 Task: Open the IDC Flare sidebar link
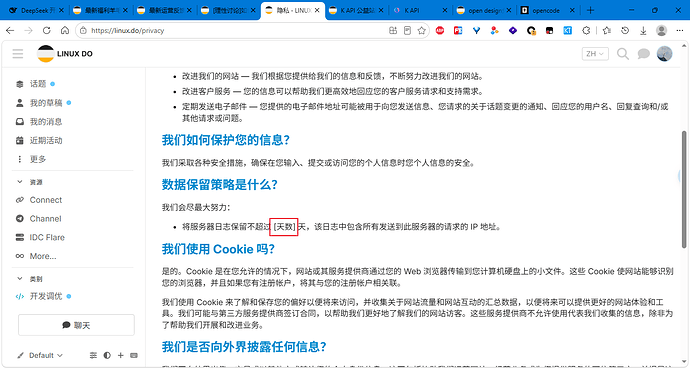pyautogui.click(x=47, y=237)
